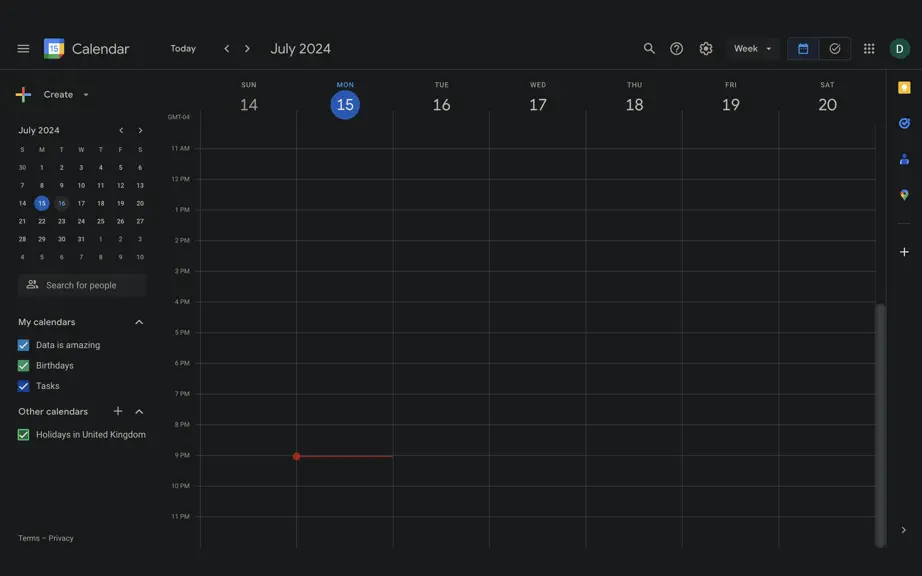Toggle Data is amazing calendar
922x576 pixels.
tap(24, 345)
